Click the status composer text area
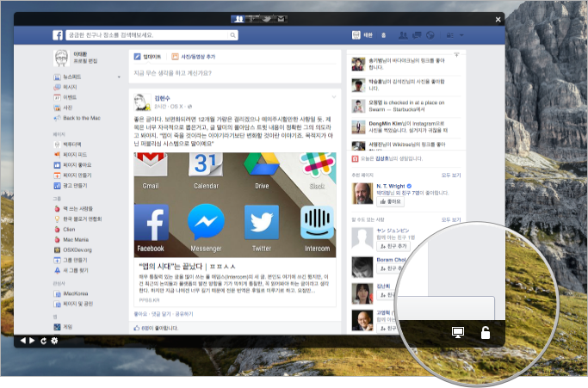Screen dimensions: 588x388 pos(235,73)
